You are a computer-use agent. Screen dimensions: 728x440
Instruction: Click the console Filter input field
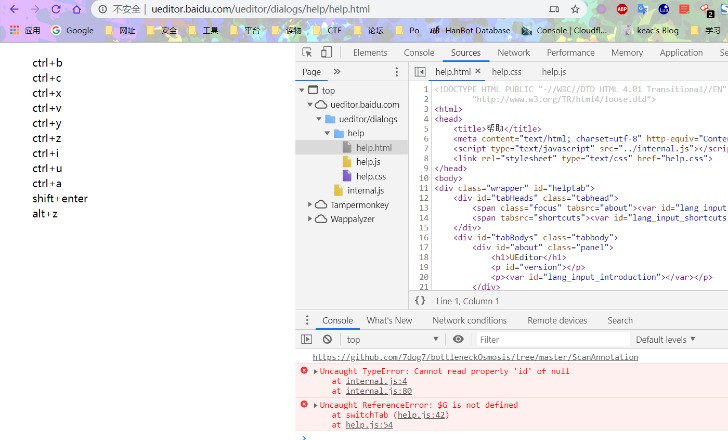(x=552, y=339)
